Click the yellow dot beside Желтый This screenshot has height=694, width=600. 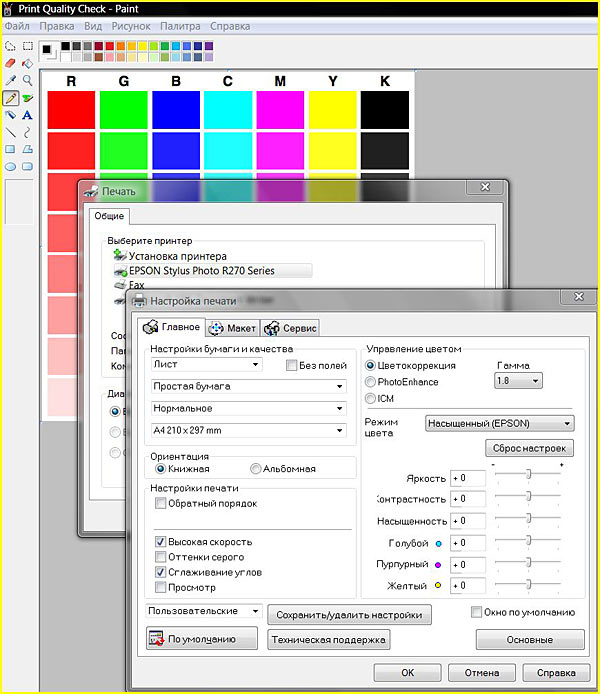coord(438,585)
